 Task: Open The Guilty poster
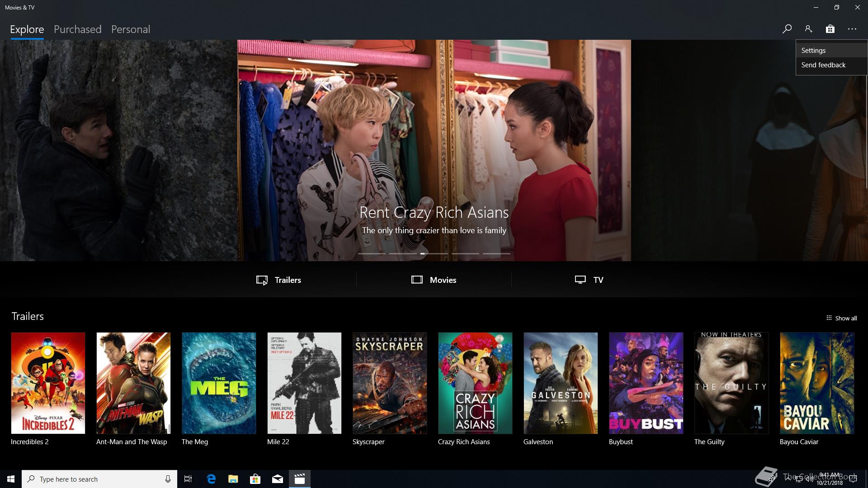click(x=731, y=383)
